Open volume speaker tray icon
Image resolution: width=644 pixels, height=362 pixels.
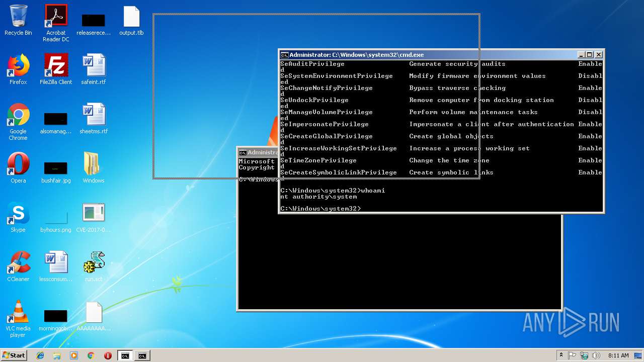596,355
